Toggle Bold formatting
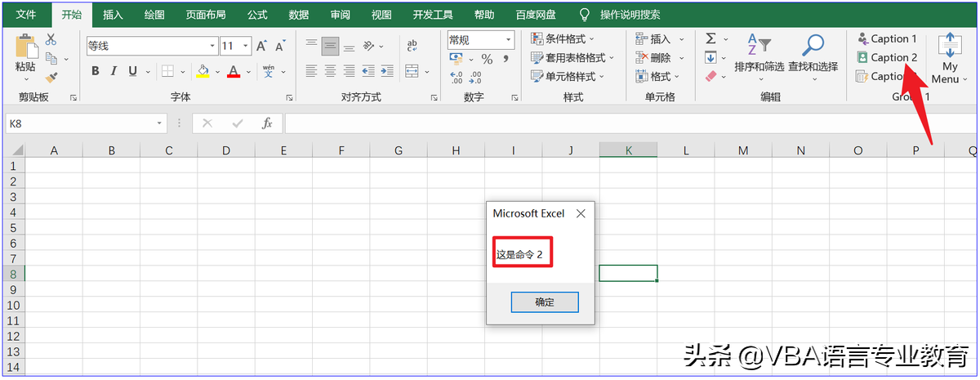This screenshot has height=380, width=980. [x=95, y=71]
